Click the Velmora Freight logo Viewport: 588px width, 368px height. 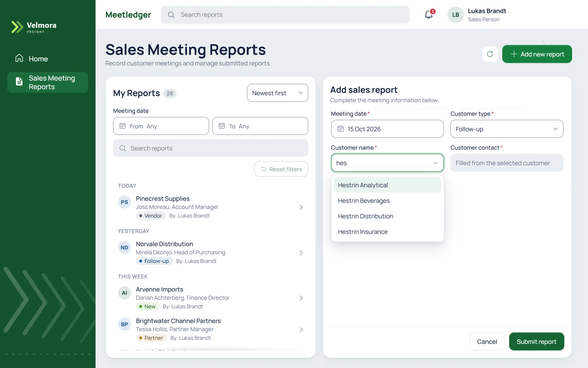[34, 27]
